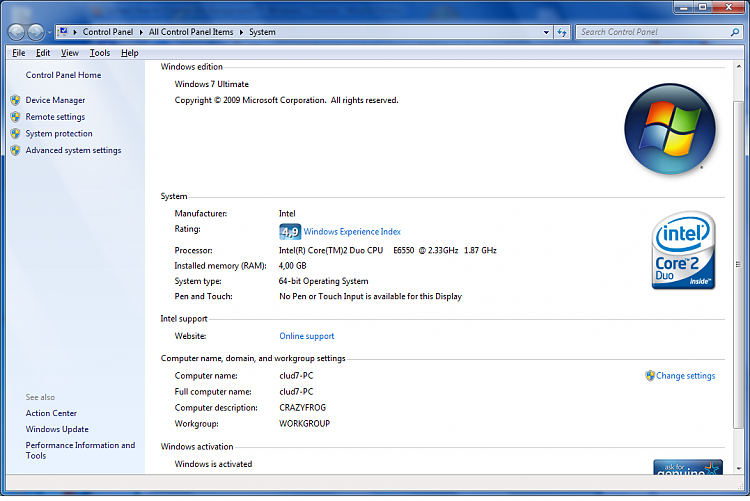This screenshot has height=501, width=750.
Task: Open Windows Update under See also
Action: (57, 429)
